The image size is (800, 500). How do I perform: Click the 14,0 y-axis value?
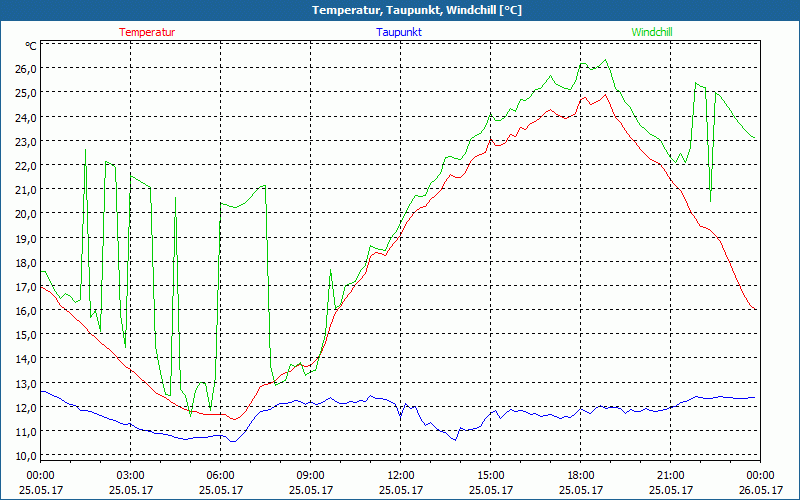pos(26,359)
